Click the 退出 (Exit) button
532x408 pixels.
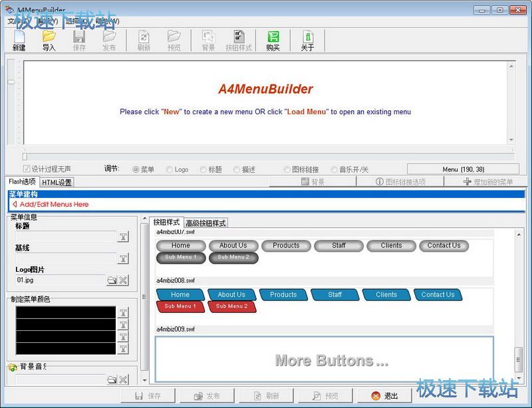[385, 396]
